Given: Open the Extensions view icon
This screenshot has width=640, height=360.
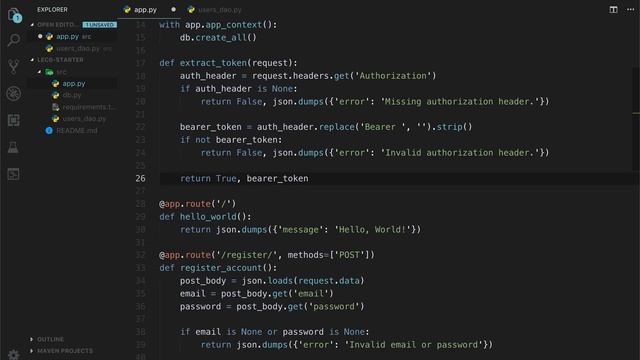Looking at the screenshot, I should (x=13, y=120).
